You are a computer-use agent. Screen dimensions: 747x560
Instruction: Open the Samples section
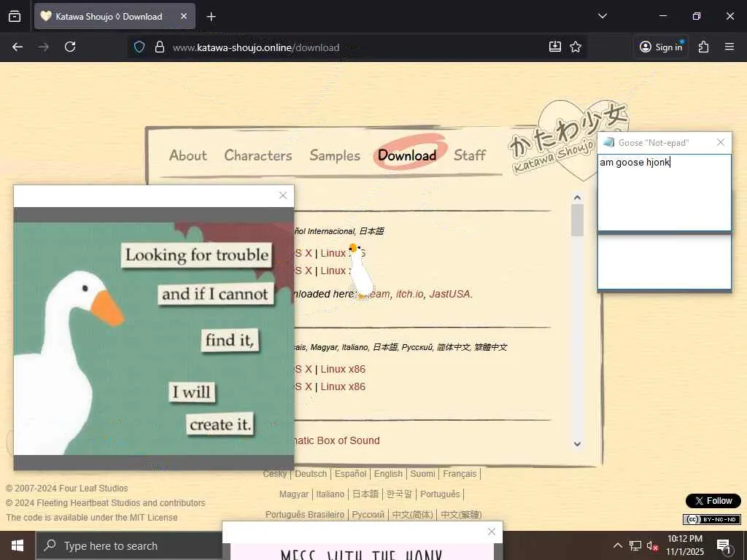coord(334,156)
